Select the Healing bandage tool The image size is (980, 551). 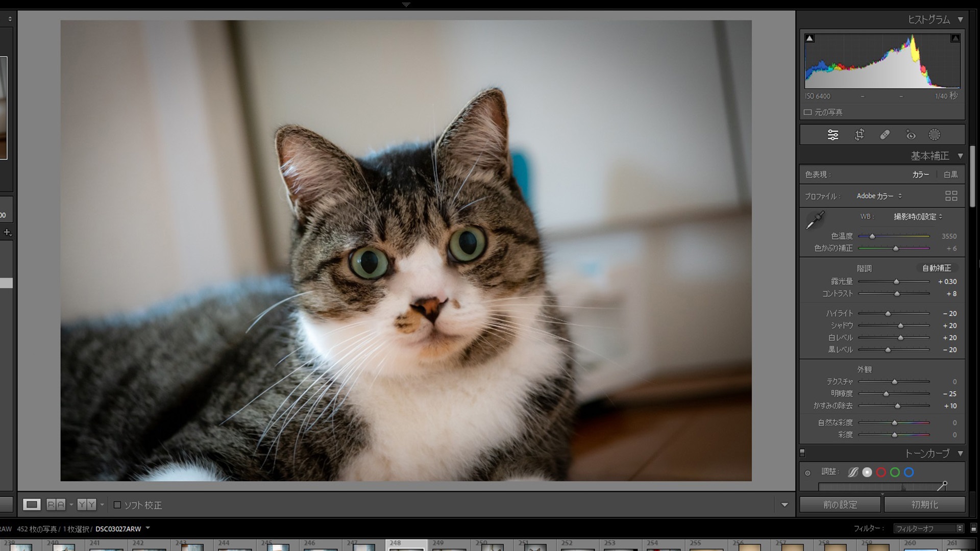885,135
